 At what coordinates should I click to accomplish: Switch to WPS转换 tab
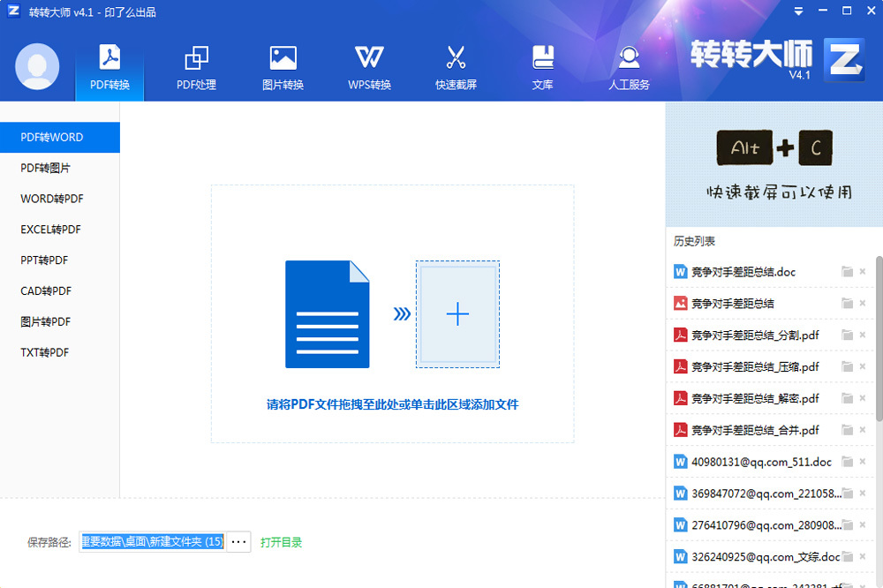[x=369, y=68]
